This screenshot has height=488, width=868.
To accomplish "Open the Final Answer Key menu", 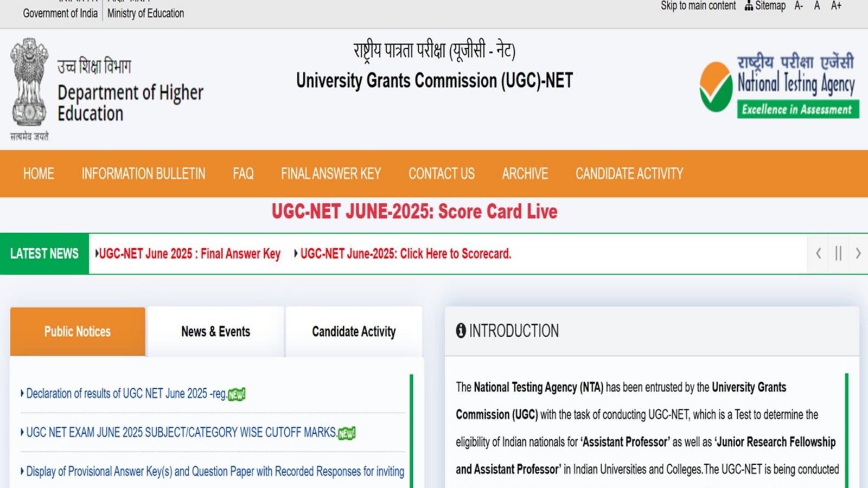I will (x=330, y=174).
